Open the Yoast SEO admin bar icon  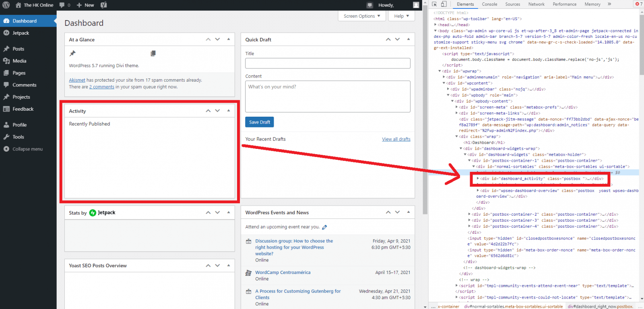click(103, 5)
